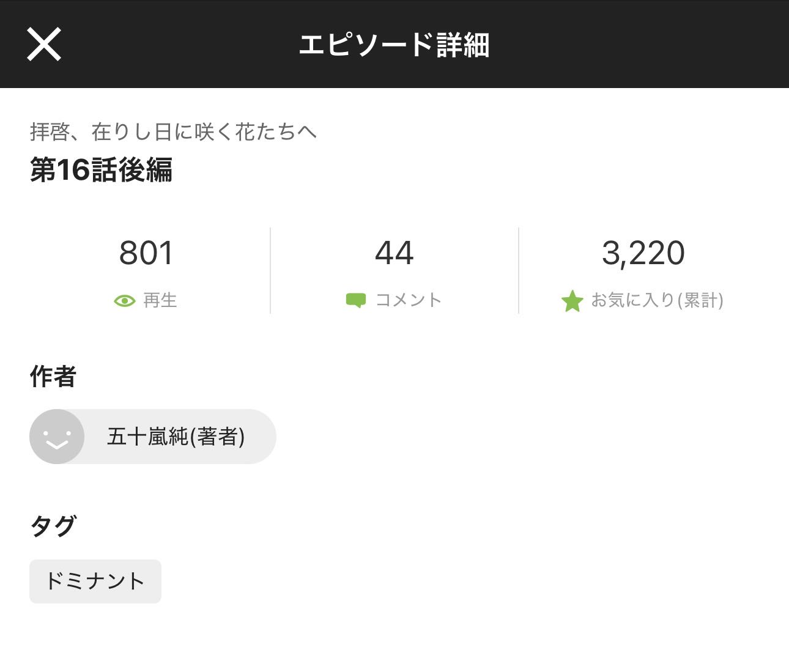This screenshot has height=672, width=789.
Task: Click the series title 拝啓、在りし日に咲く花たちへ
Action: tap(173, 131)
